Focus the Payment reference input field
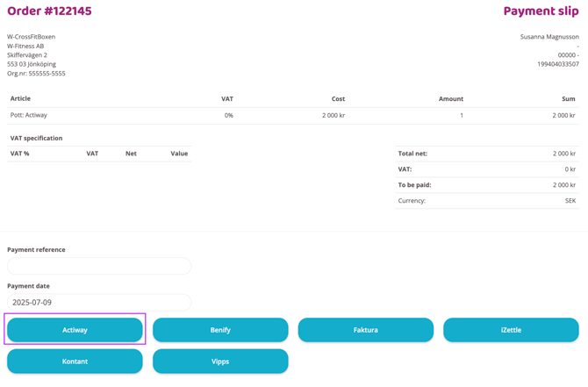This screenshot has height=387, width=588. 99,266
